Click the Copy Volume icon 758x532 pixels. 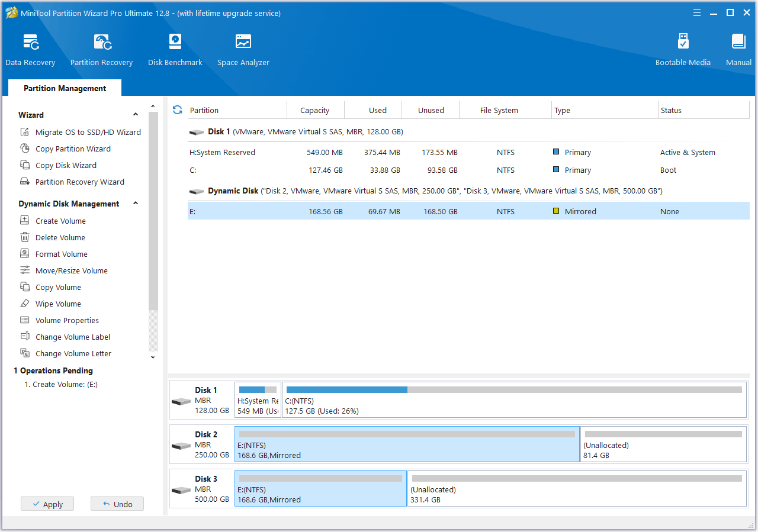point(25,287)
